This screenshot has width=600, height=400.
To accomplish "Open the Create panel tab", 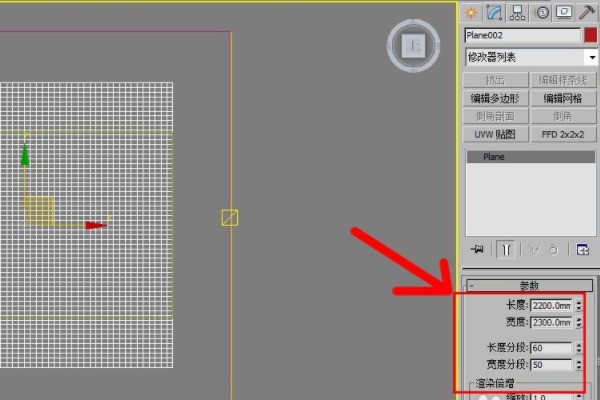I will [471, 12].
